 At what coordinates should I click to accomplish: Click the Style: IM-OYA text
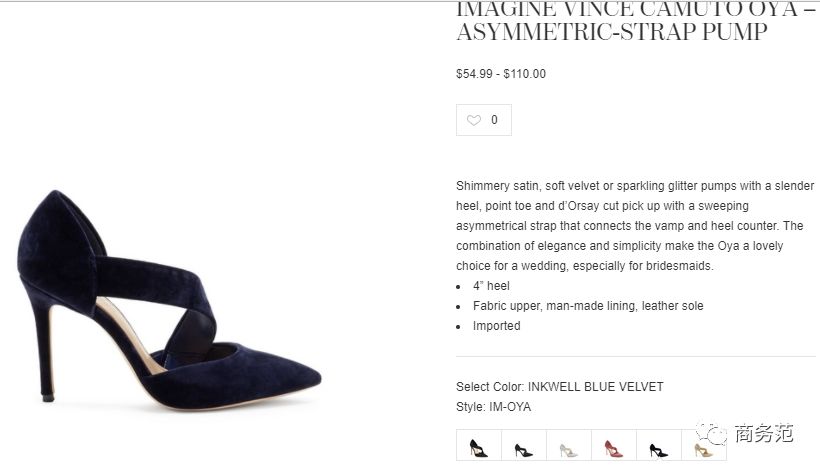[x=493, y=407]
